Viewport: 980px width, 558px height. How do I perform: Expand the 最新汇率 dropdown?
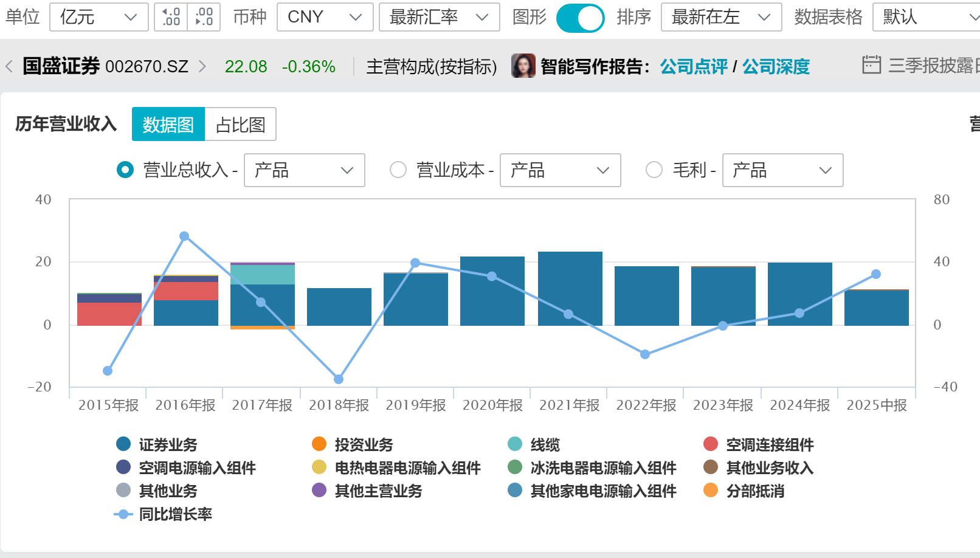click(439, 17)
